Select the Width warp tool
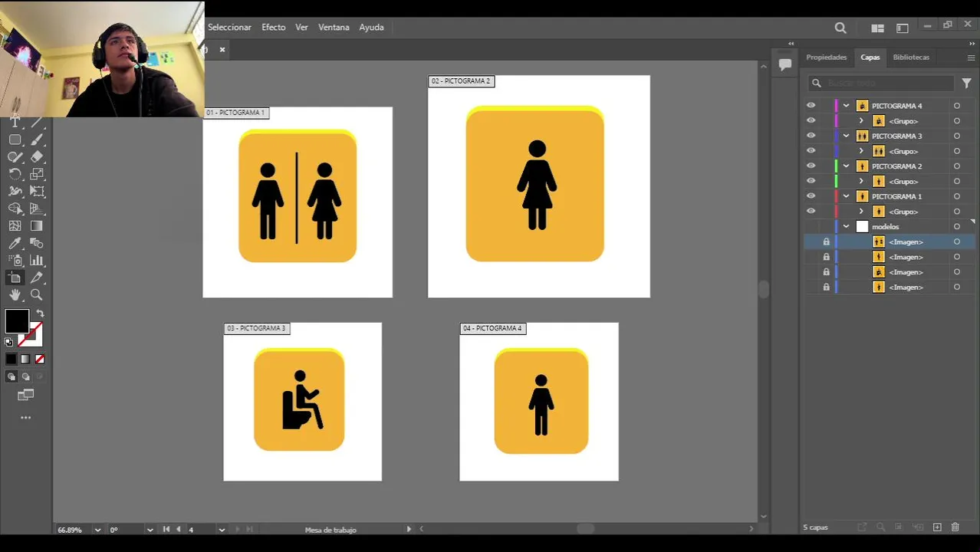Viewport: 980px width, 552px height. pos(15,192)
